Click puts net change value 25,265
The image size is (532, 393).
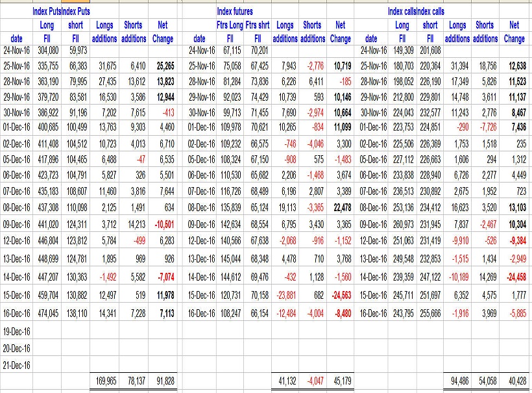162,67
